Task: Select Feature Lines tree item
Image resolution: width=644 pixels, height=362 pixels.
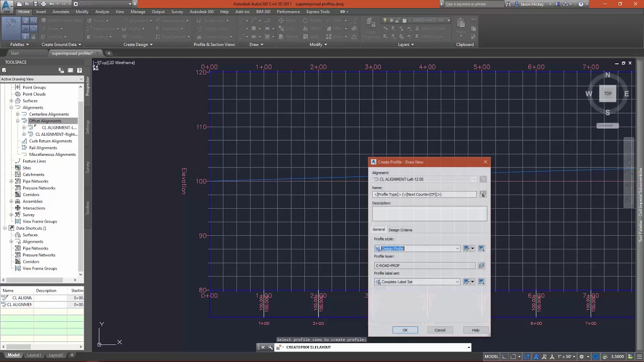Action: 34,161
